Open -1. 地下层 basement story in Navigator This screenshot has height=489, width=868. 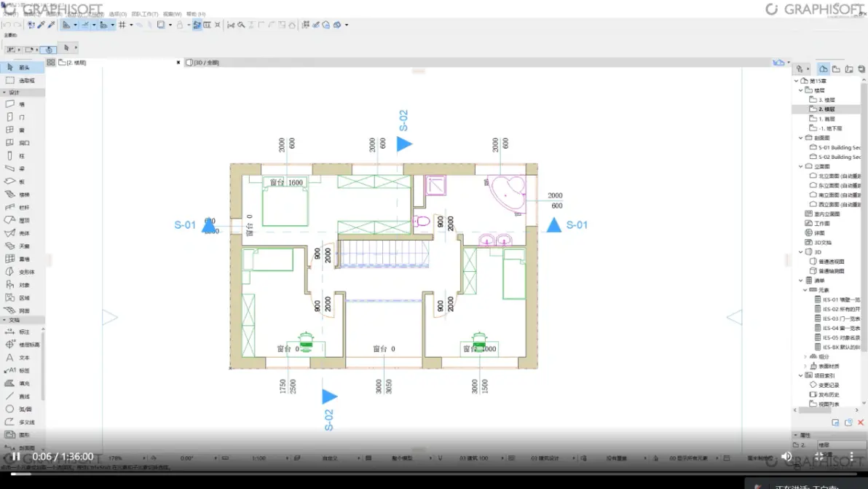click(x=826, y=128)
